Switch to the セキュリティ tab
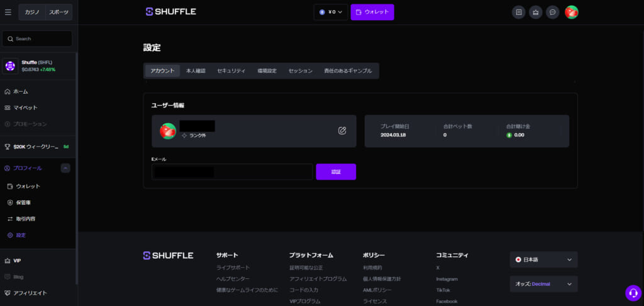The height and width of the screenshot is (306, 644). tap(231, 70)
